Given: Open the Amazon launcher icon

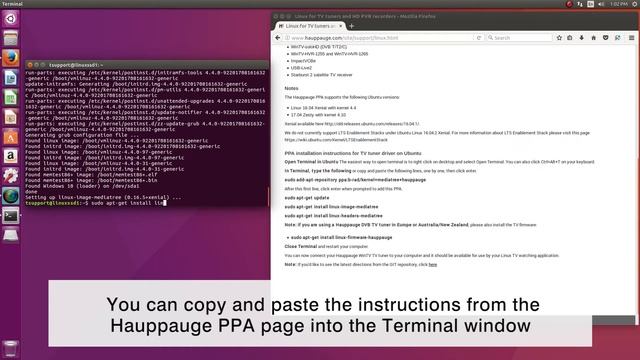Looking at the screenshot, I should [11, 156].
